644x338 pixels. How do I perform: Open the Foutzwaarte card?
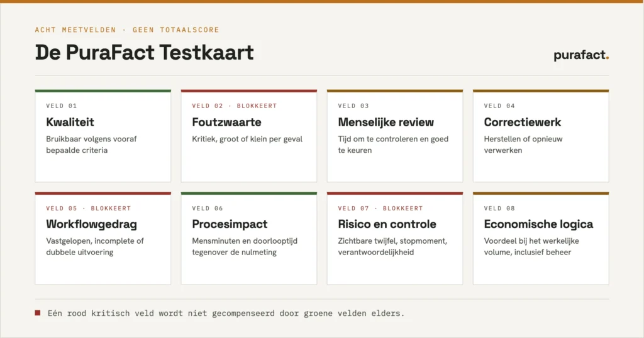(x=249, y=136)
